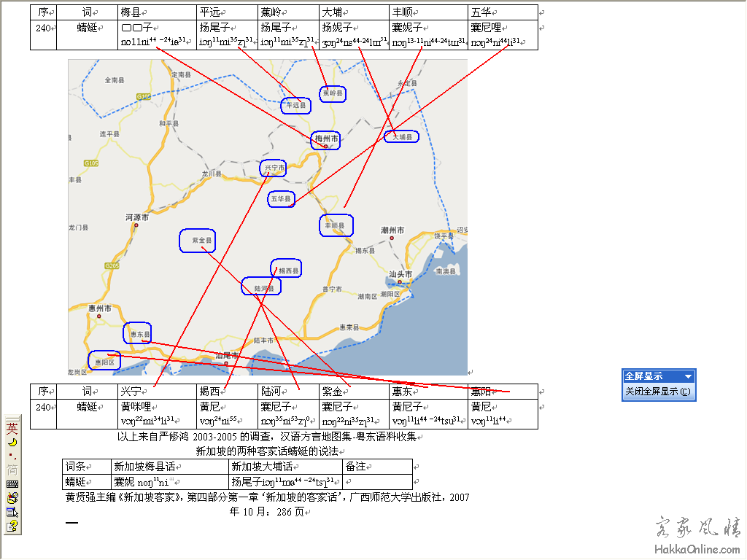The image size is (747, 560).
Task: Click the 新加坡大埔话 table header cell
Action: [x=286, y=467]
